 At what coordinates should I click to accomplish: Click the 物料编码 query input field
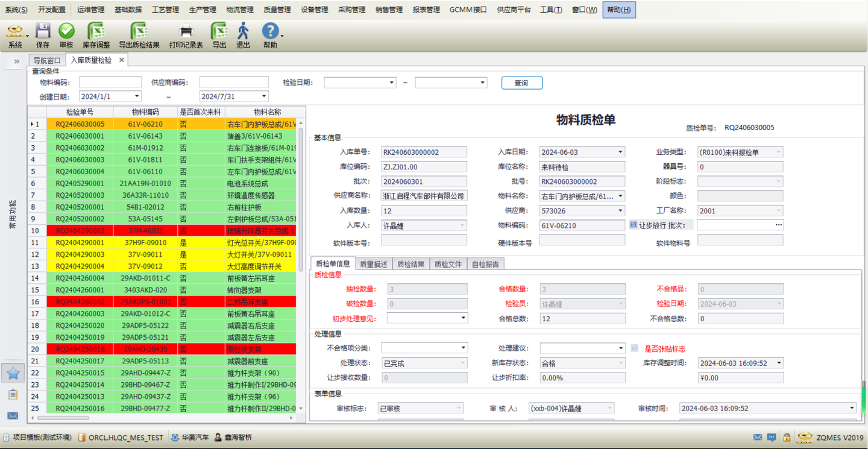click(110, 83)
